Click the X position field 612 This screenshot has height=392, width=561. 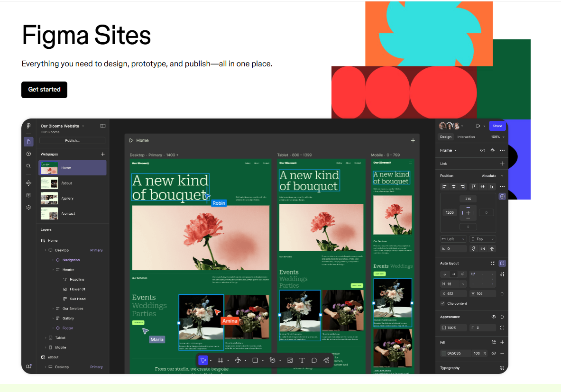coord(453,293)
